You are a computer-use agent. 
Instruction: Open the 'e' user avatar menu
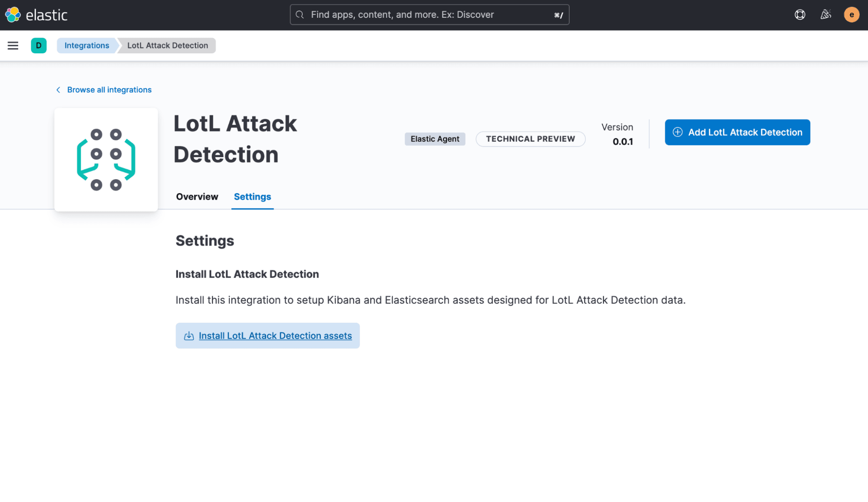[851, 14]
